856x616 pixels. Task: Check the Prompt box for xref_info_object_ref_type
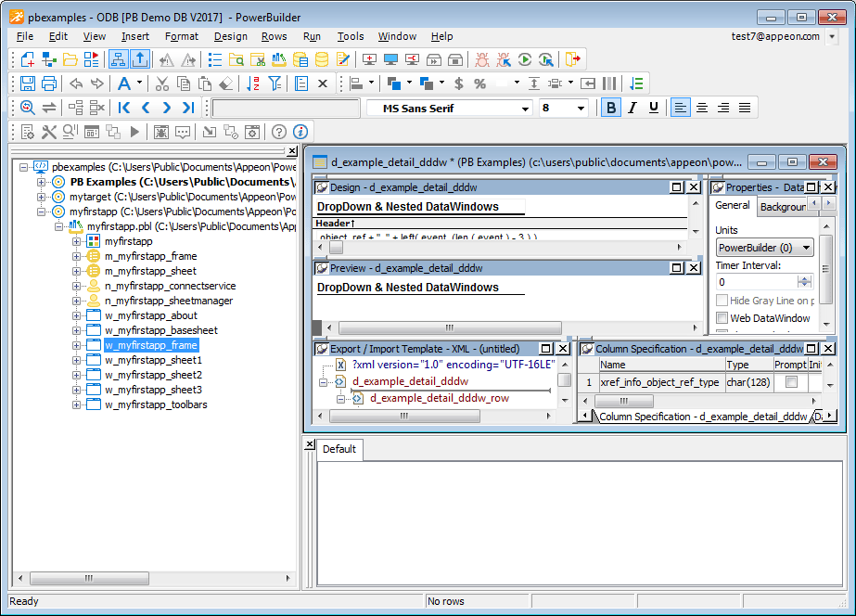click(x=791, y=382)
